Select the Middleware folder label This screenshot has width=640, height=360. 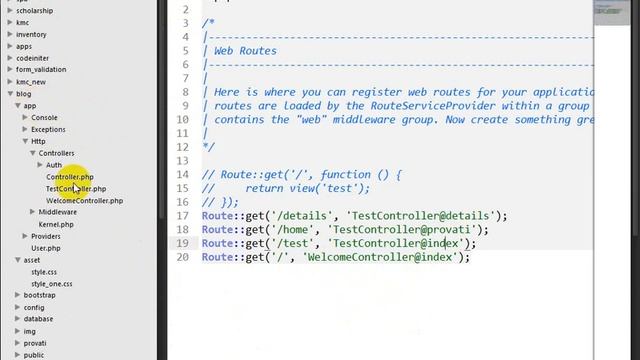(58, 212)
